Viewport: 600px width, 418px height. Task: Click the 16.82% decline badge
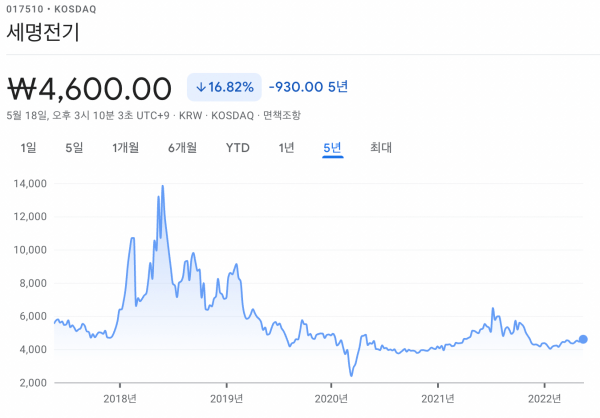224,87
